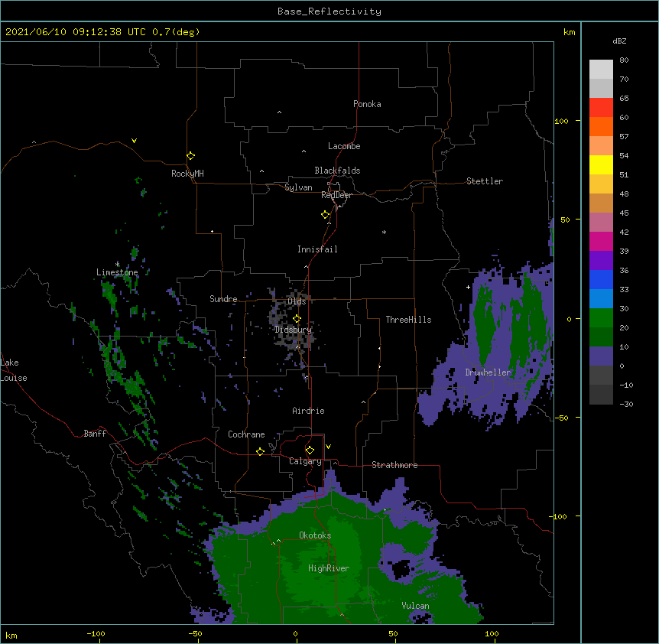Click the -50 tick on the horizontal km axis

(195, 633)
